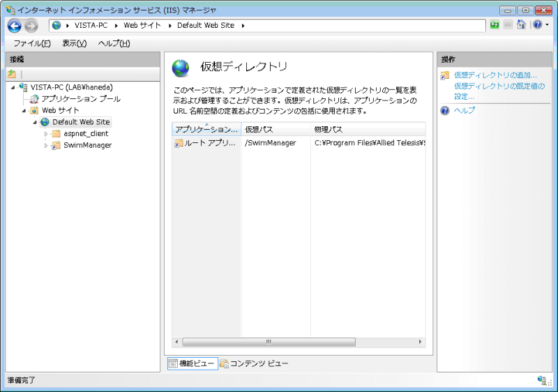Click the Web サイト folder globe icon
Image resolution: width=558 pixels, height=392 pixels.
point(34,110)
